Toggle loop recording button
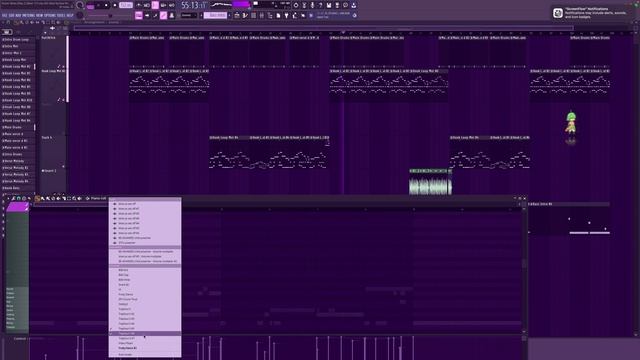This screenshot has width=640, height=360. 172,6
